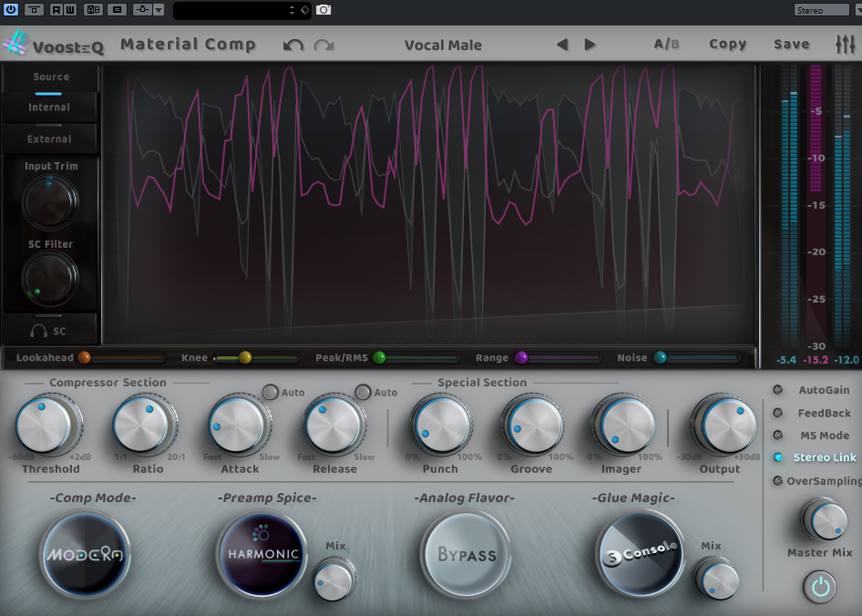Image resolution: width=862 pixels, height=616 pixels.
Task: Click the green Peak/RMS slider handle
Action: click(x=379, y=357)
